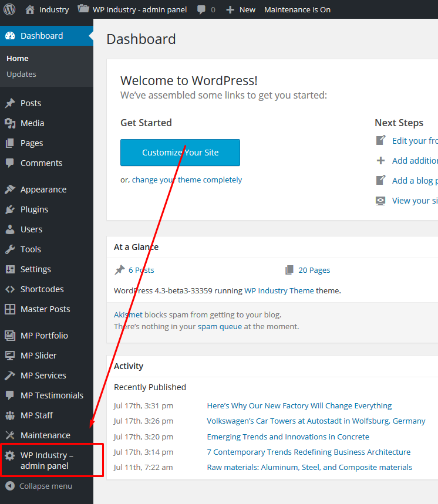This screenshot has height=504, width=438.
Task: Click the MP Staff group icon
Action: (x=10, y=415)
